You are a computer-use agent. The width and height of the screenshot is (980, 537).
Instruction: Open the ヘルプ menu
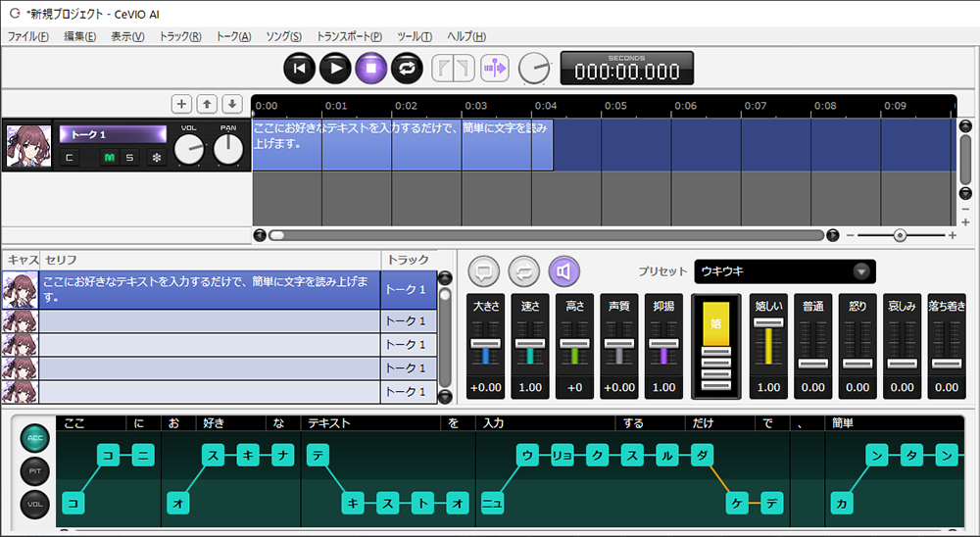coord(466,36)
